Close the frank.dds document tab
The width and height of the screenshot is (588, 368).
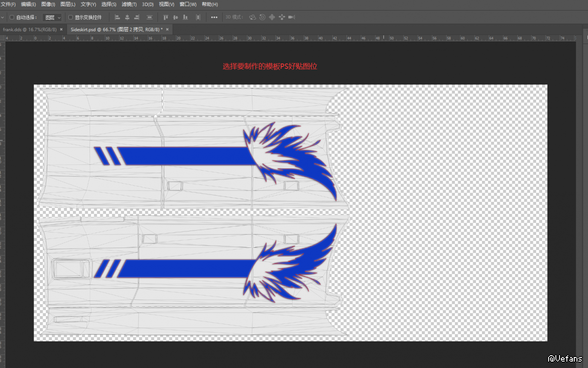61,29
